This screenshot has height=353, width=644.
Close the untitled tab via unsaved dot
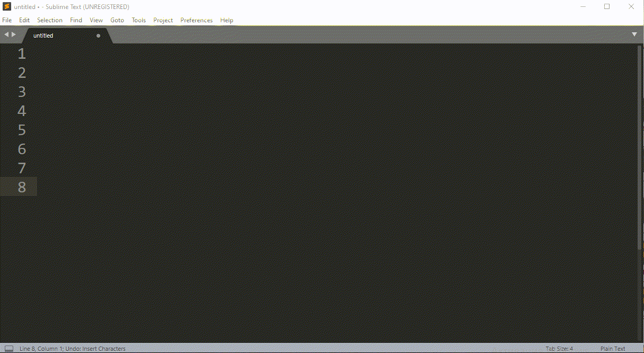coord(98,36)
